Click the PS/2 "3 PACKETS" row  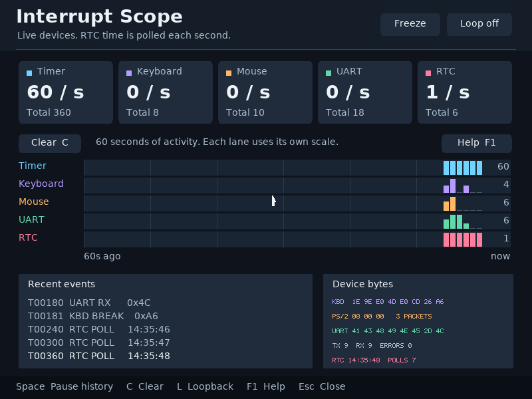click(x=382, y=317)
